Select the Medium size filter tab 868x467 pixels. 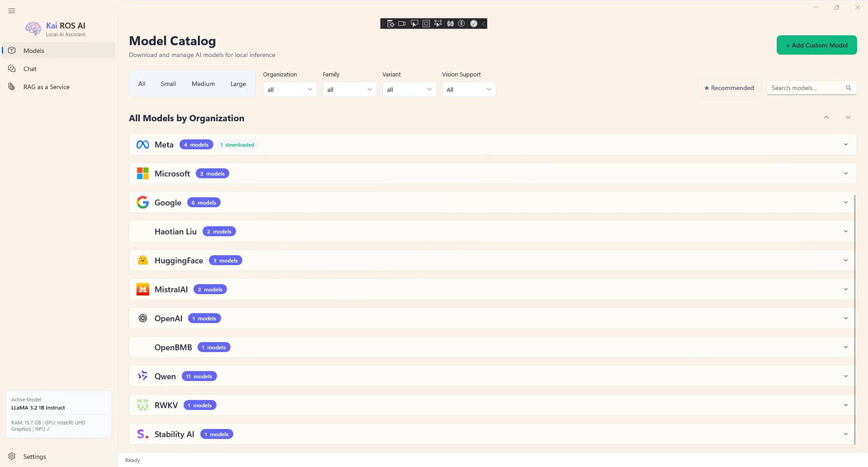(x=203, y=84)
